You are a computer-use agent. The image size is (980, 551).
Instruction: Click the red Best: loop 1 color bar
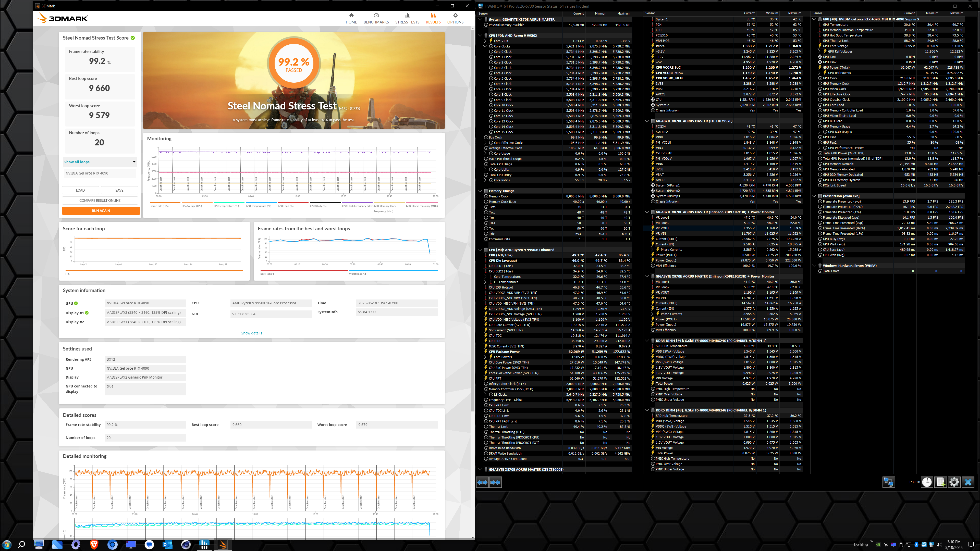[304, 271]
